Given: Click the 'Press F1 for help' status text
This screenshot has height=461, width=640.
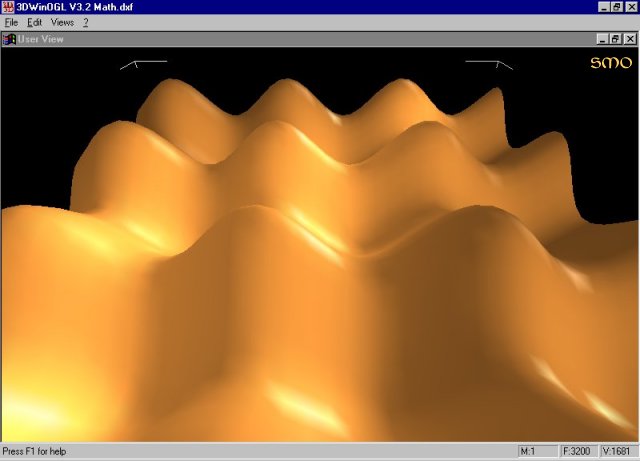Looking at the screenshot, I should 34,452.
